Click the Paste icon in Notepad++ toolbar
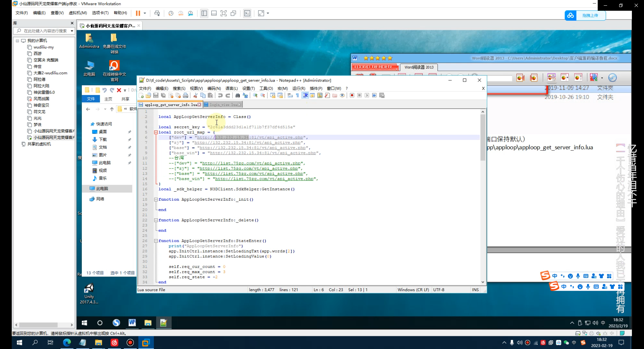Viewport: 644px width, 349px height. (210, 96)
